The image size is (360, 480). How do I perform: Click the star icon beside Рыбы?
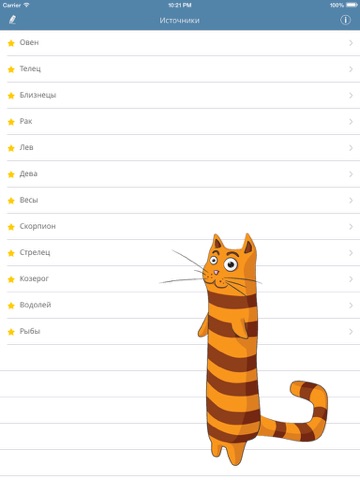(x=11, y=332)
